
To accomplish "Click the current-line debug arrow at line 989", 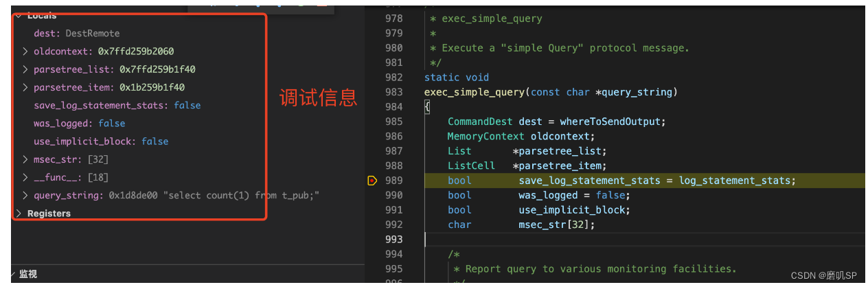I will (372, 181).
